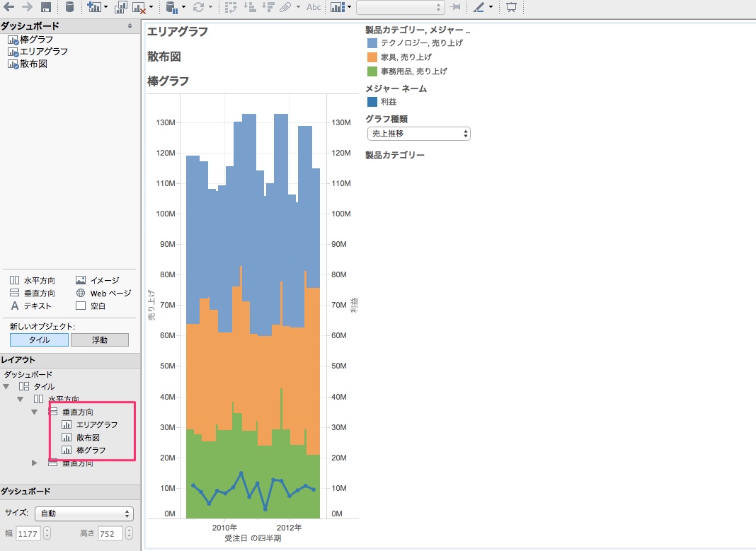
Task: Open dropdown next to new worksheet icon
Action: pyautogui.click(x=105, y=7)
